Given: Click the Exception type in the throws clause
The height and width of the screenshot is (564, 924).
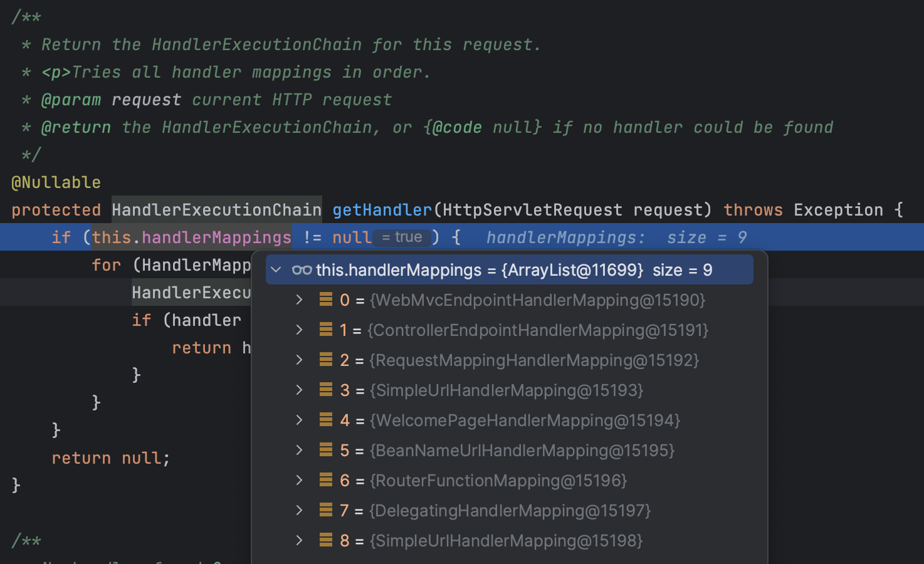Looking at the screenshot, I should pyautogui.click(x=839, y=210).
